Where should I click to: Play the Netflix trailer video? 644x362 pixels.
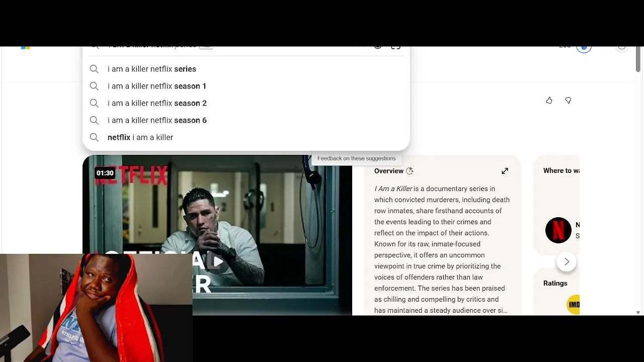(x=217, y=261)
